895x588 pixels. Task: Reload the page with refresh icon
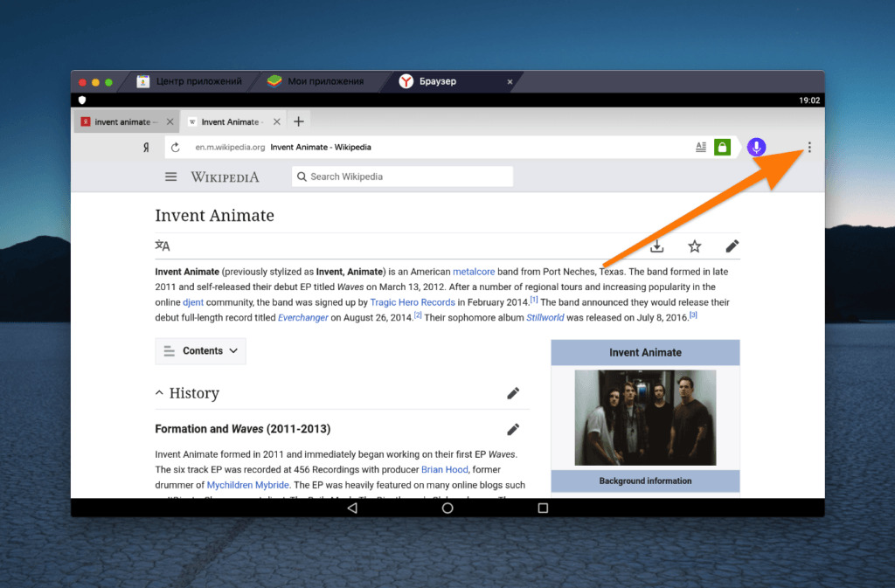pyautogui.click(x=175, y=147)
